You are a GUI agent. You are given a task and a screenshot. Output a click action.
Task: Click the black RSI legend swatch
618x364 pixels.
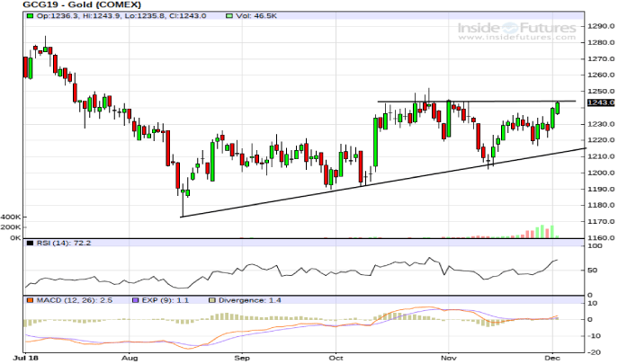[x=29, y=244]
